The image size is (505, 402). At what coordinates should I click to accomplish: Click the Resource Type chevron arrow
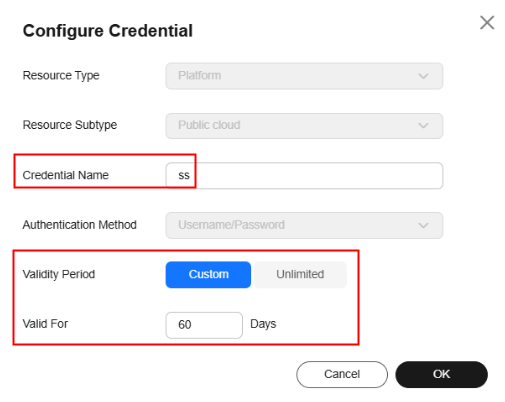click(423, 76)
